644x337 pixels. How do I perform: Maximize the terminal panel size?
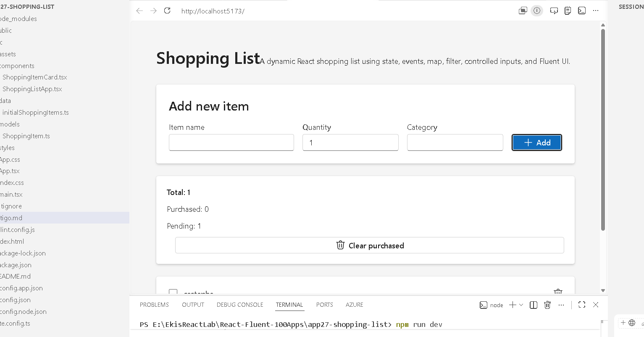pos(582,305)
